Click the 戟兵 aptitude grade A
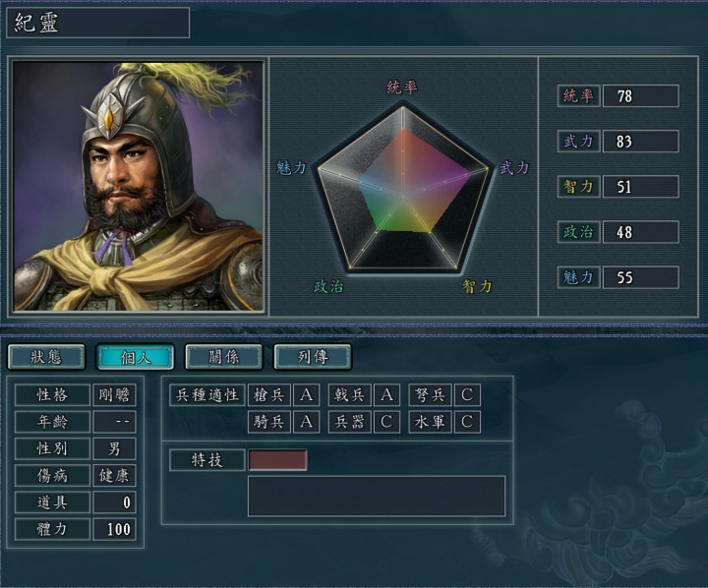Image resolution: width=708 pixels, height=588 pixels. coord(386,394)
